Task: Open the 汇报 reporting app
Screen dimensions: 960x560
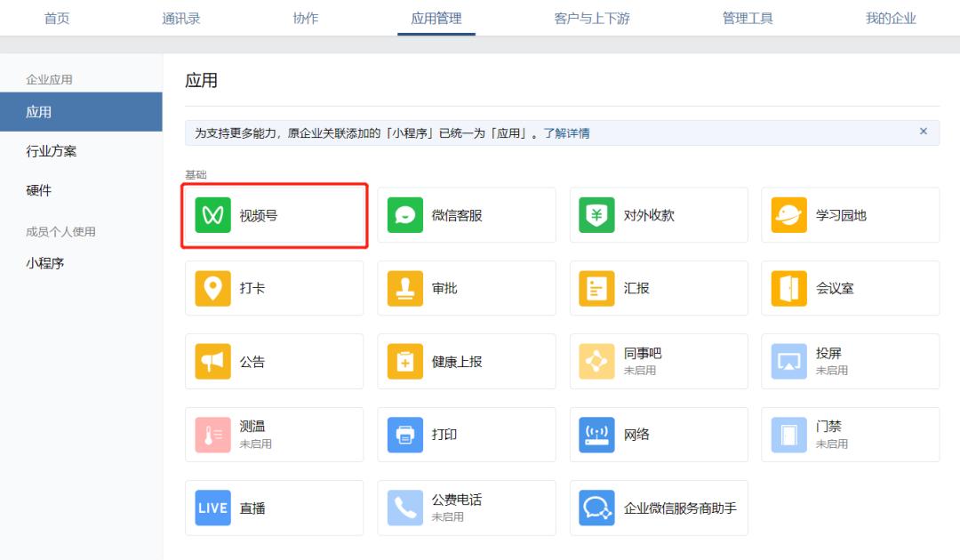Action: point(658,287)
